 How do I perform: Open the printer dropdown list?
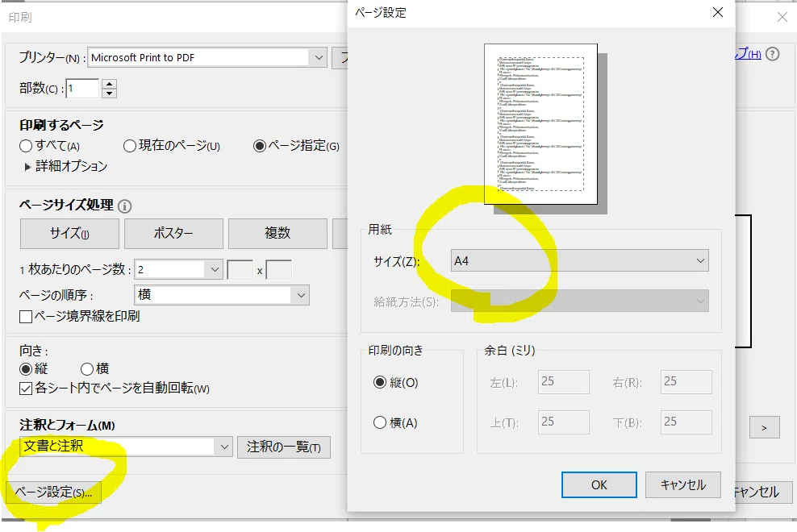click(x=319, y=57)
